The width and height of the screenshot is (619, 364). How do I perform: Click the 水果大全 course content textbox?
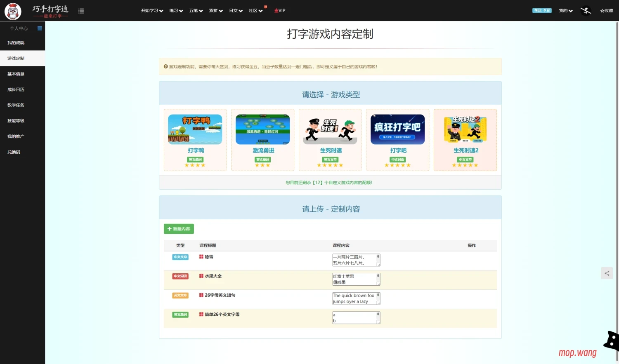tap(356, 279)
